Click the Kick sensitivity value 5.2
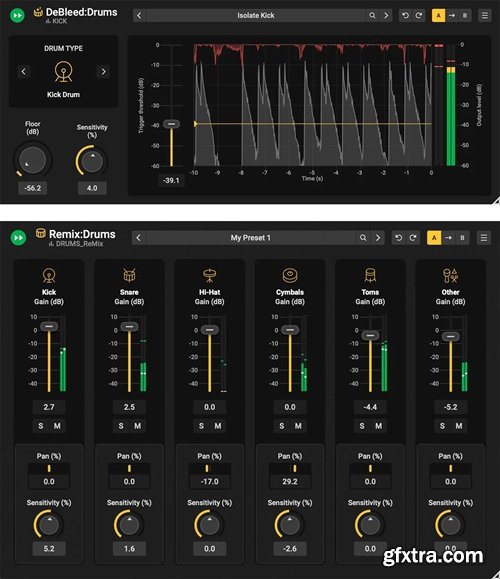Viewport: 500px width, 579px height. tap(49, 549)
